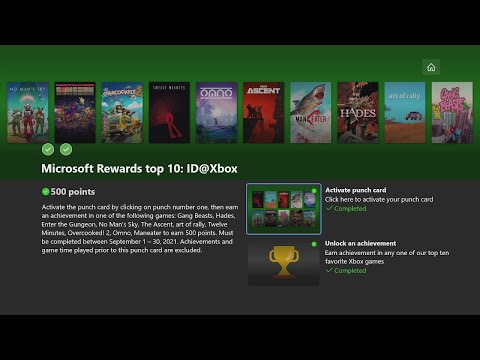Go to the Home icon button
480x360 pixels.
point(431,67)
